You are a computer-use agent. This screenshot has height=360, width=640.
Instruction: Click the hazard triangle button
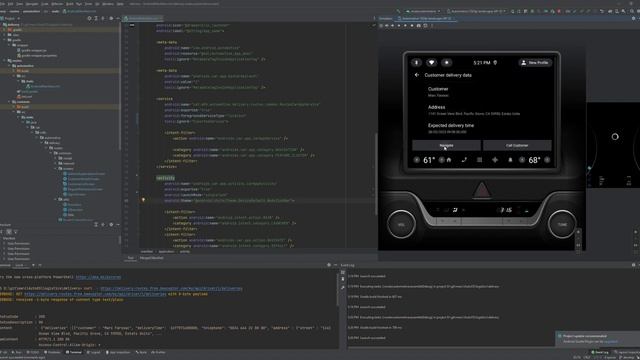482,190
